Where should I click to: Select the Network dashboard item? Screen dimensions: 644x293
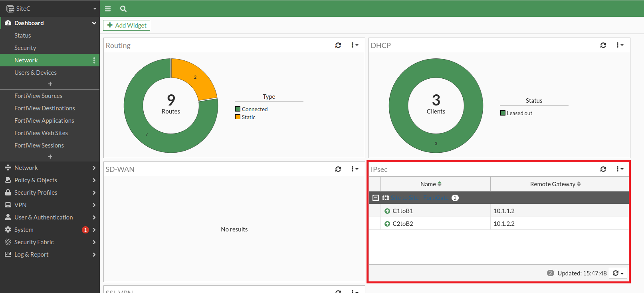50,60
